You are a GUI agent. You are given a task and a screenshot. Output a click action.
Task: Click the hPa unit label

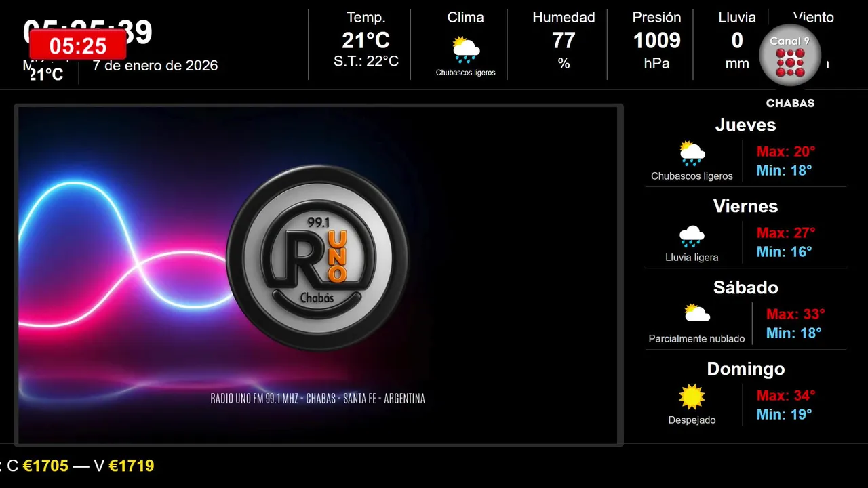click(656, 64)
